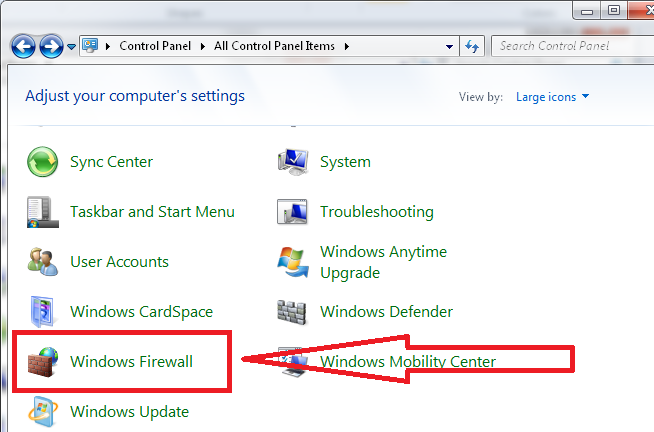The image size is (654, 432).
Task: Open the Windows Mobility Center link
Action: [x=408, y=362]
